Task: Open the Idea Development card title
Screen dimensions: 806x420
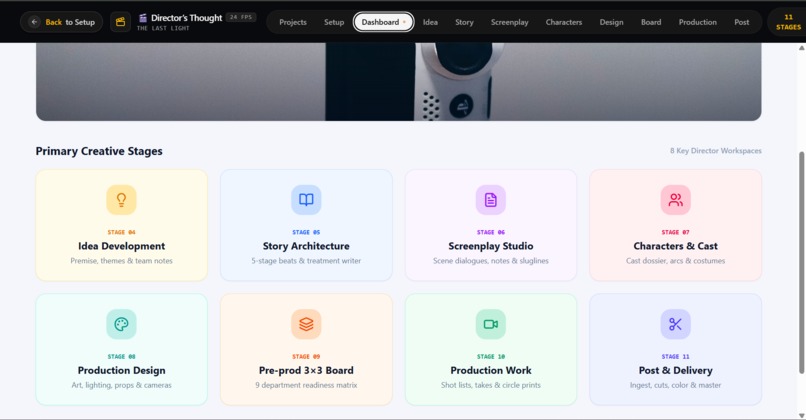Action: (121, 246)
